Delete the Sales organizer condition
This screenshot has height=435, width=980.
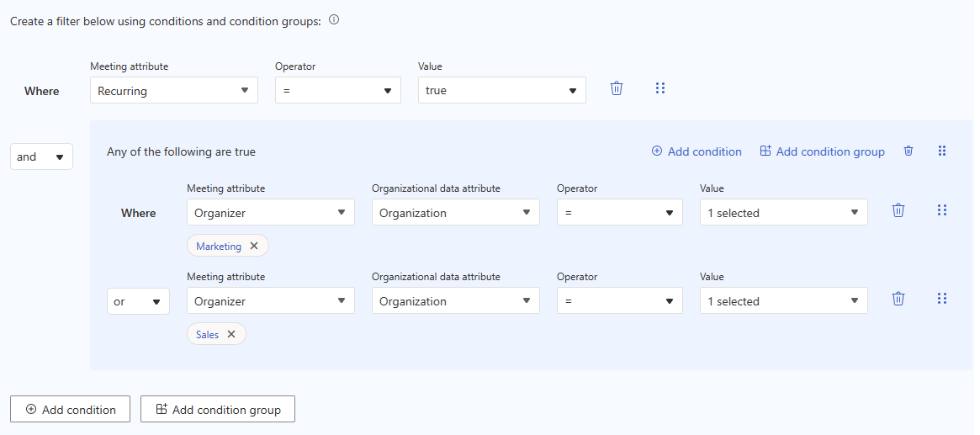coord(898,299)
